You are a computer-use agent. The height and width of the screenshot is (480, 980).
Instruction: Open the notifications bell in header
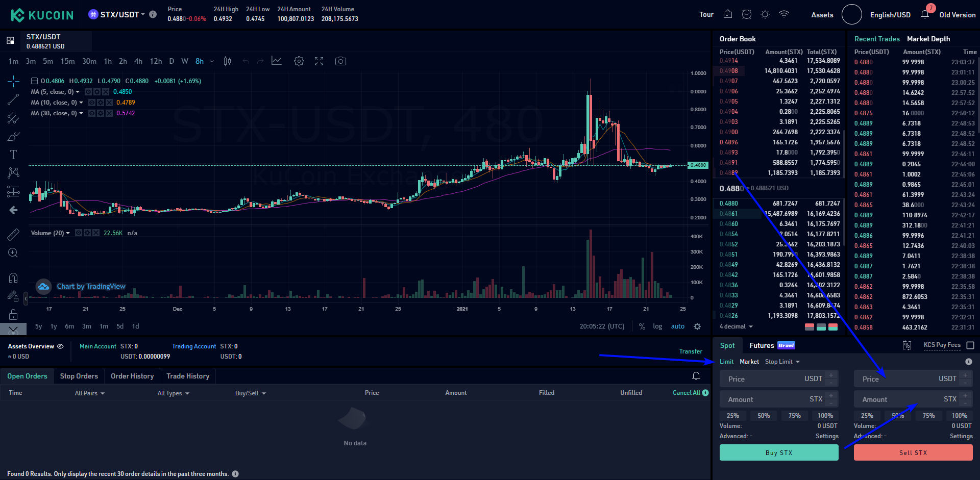tap(924, 15)
